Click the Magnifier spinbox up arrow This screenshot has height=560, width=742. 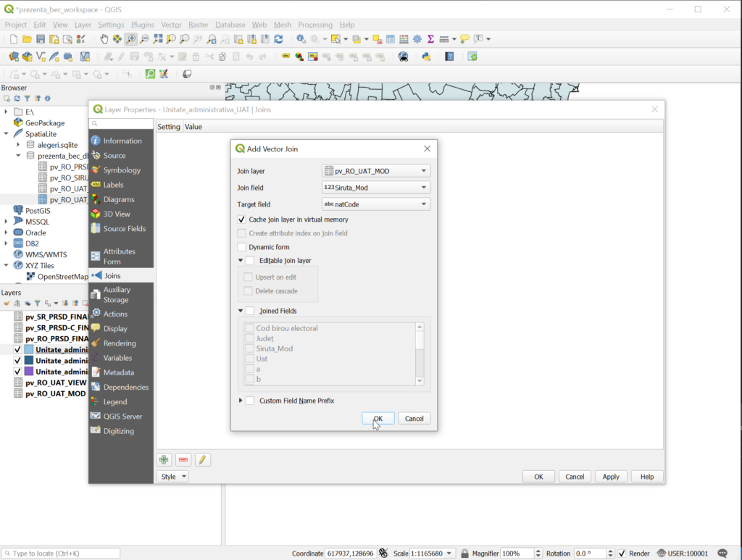click(538, 551)
